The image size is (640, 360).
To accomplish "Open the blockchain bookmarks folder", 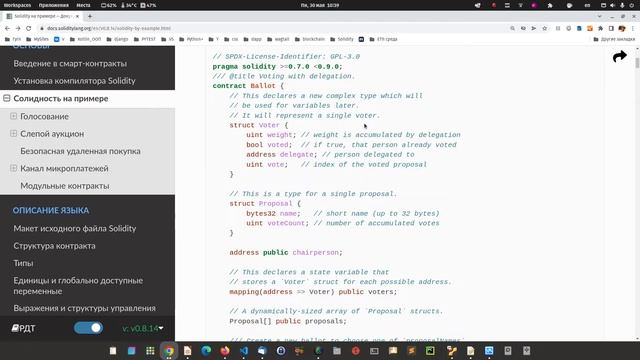I will tap(310, 39).
